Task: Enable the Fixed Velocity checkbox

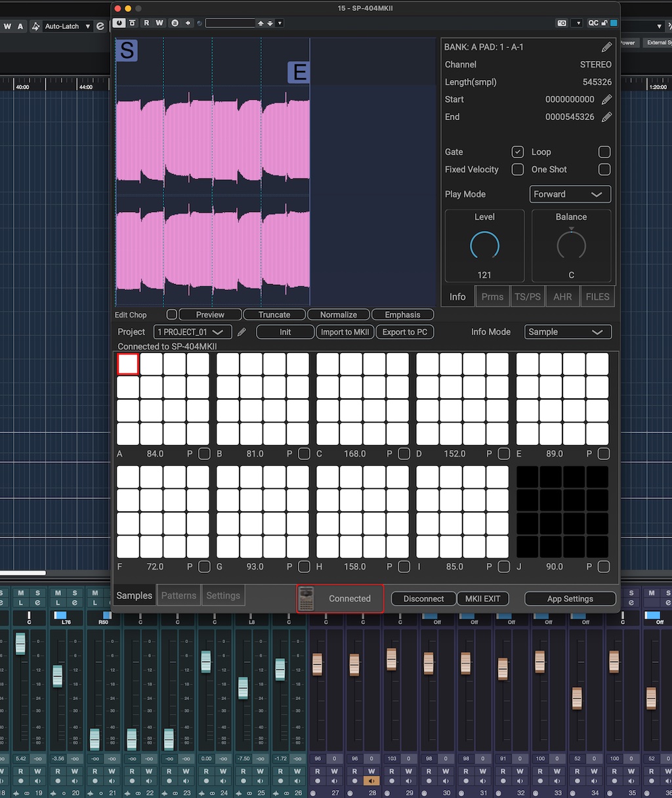Action: coord(518,169)
